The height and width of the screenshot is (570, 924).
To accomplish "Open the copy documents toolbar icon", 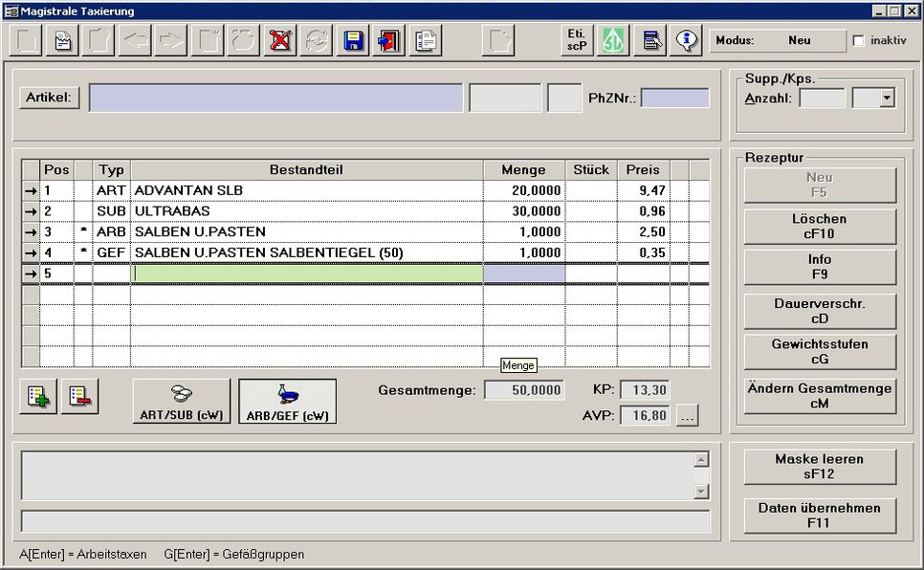I will (x=422, y=40).
